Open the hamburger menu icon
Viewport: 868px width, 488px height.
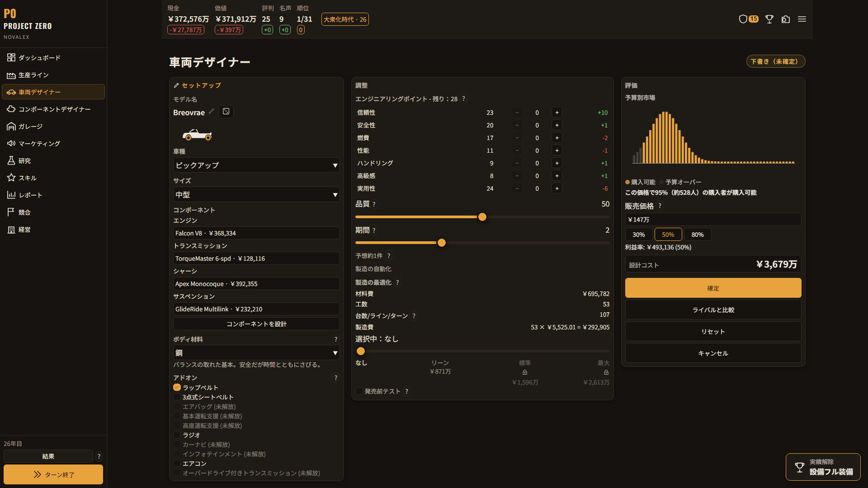point(802,19)
